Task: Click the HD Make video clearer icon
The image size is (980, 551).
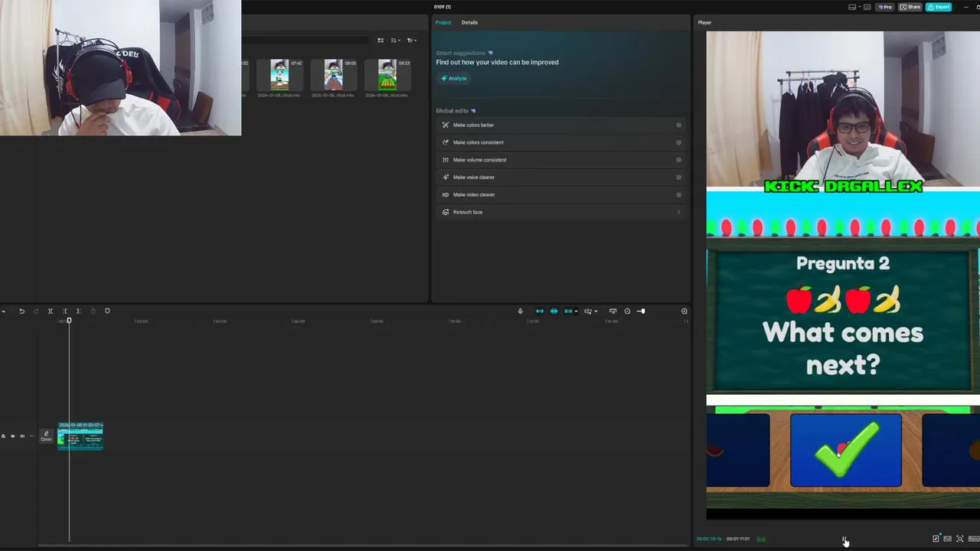Action: pyautogui.click(x=446, y=194)
